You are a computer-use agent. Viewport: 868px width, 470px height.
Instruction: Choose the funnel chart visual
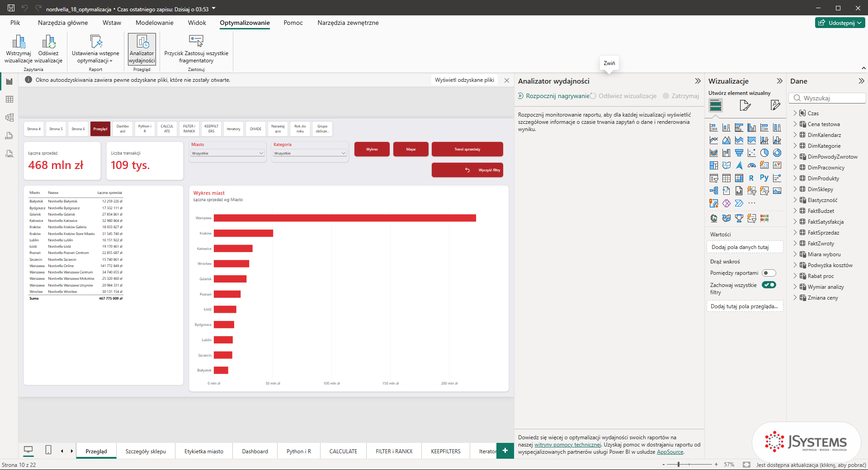pyautogui.click(x=739, y=153)
